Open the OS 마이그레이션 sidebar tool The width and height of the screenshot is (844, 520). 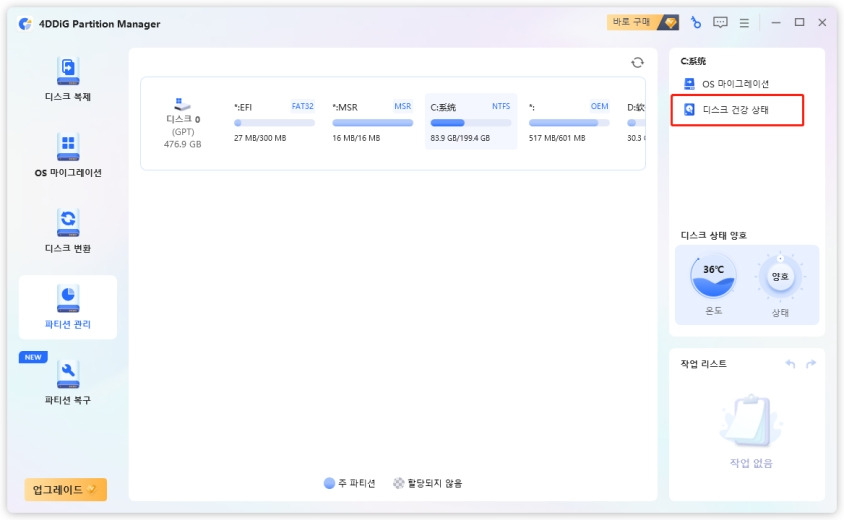[x=68, y=155]
